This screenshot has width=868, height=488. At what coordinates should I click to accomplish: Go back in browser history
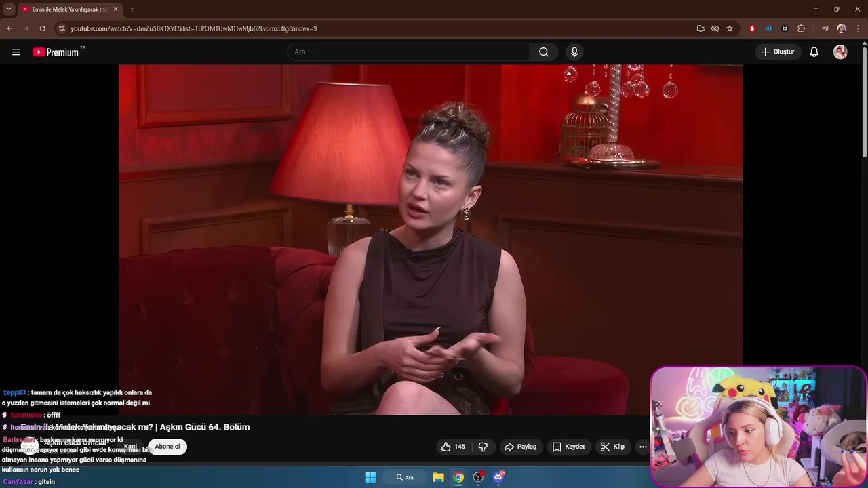pos(9,28)
